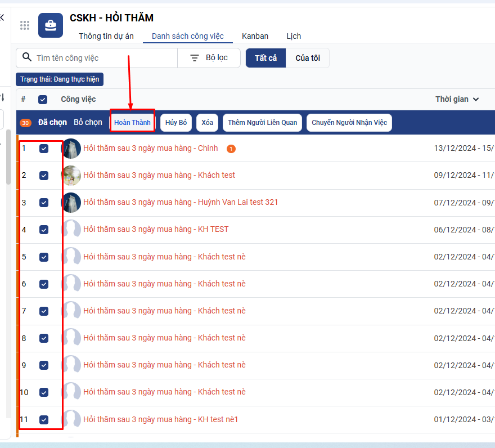Uncheck the checkbox for row 1
The height and width of the screenshot is (448, 495).
(x=44, y=149)
